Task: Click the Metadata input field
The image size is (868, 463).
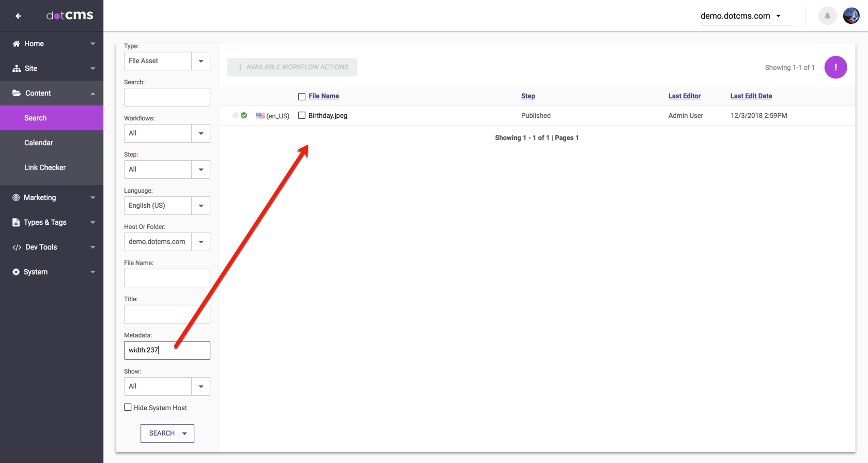Action: pyautogui.click(x=167, y=350)
